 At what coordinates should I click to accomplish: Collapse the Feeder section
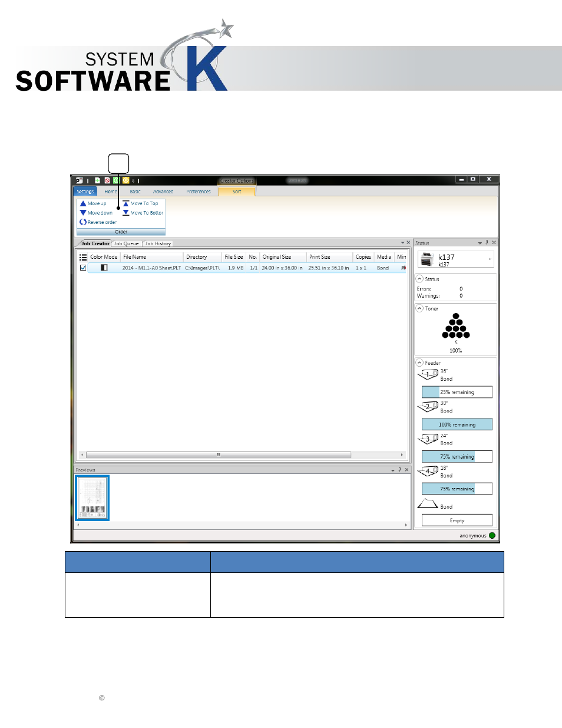[419, 363]
